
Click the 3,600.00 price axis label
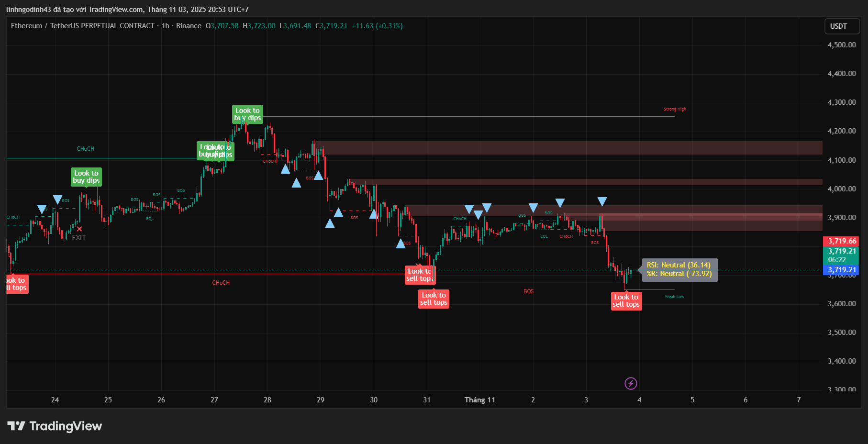click(842, 304)
